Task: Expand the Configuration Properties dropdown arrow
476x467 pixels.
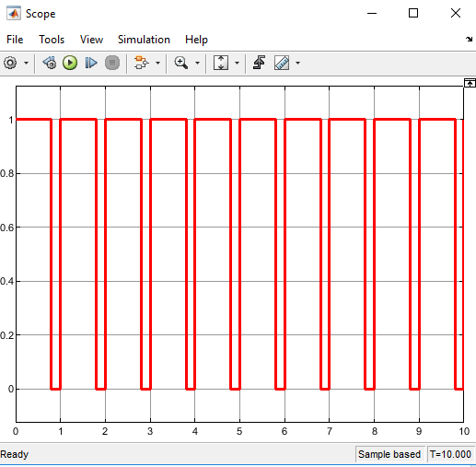Action: (26, 63)
